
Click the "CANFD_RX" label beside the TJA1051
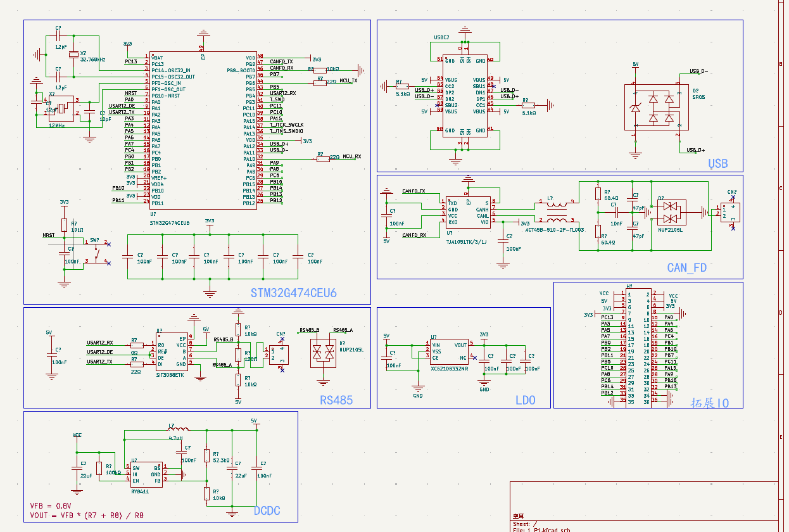[414, 235]
